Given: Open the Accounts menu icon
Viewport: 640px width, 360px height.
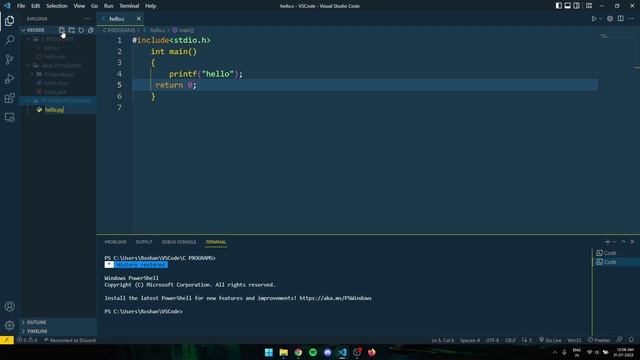Looking at the screenshot, I should point(9,306).
